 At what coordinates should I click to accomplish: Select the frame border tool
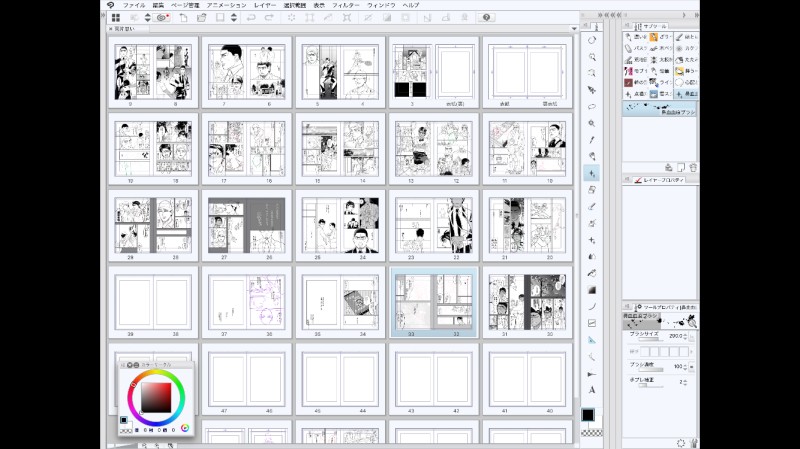tap(592, 323)
